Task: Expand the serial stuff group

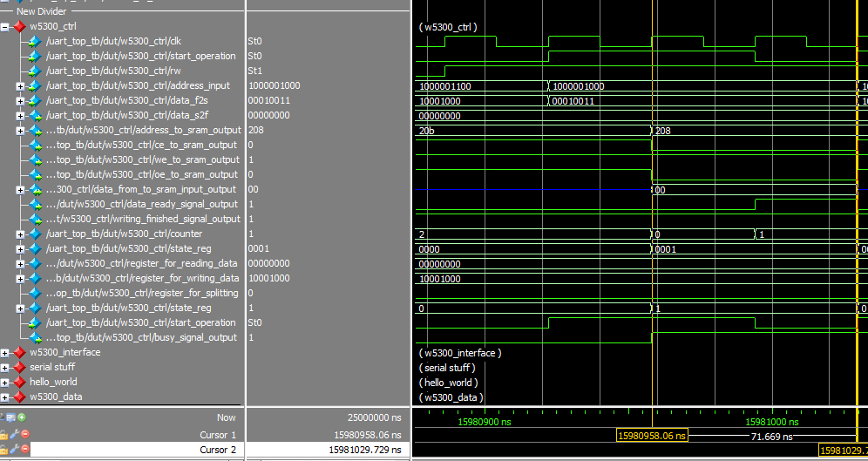Action: click(x=6, y=367)
